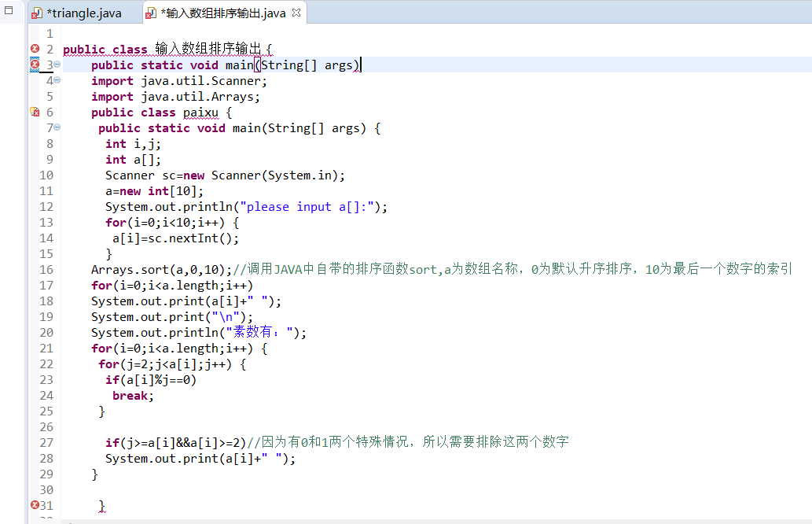Click the error marker on line 3

35,65
